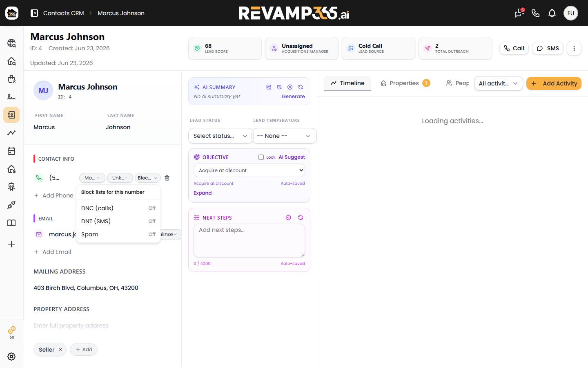Open the notifications bell icon
This screenshot has width=588, height=368.
(x=552, y=13)
